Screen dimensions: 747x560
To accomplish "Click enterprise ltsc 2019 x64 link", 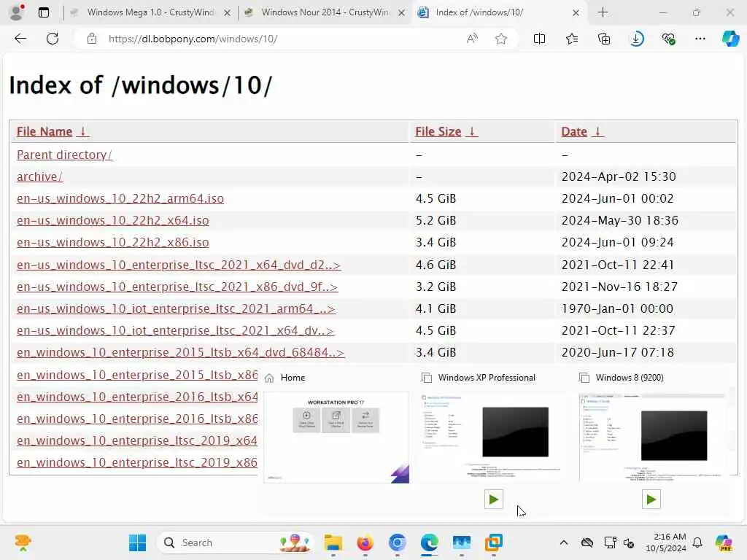I will click(x=137, y=440).
